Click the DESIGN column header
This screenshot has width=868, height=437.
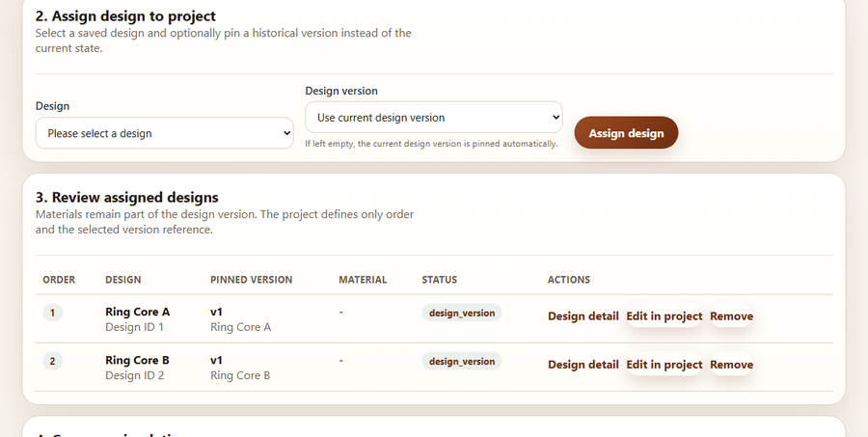[x=122, y=280]
